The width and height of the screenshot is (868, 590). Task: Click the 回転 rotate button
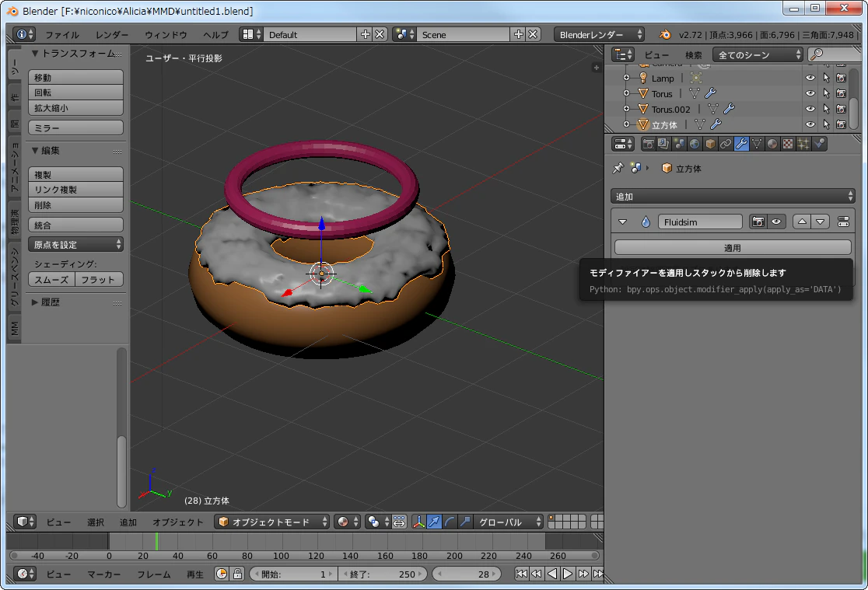click(x=76, y=93)
